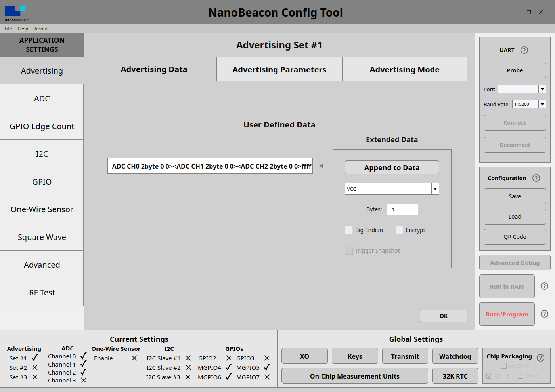555x392 pixels.
Task: Load a configuration file
Action: click(515, 217)
